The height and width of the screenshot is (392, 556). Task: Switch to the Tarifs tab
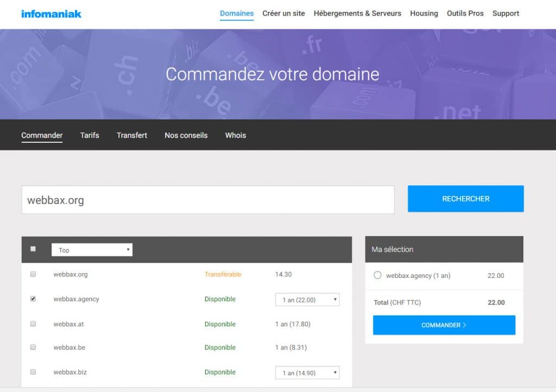(90, 135)
